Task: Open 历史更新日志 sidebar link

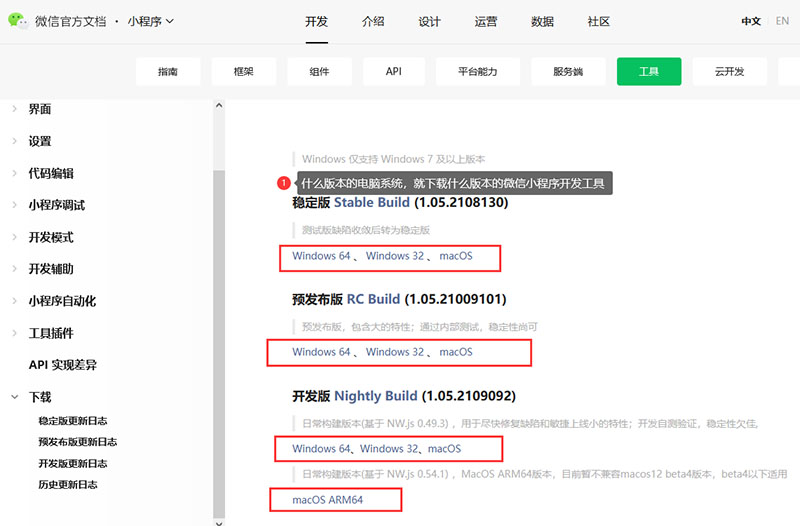Action: tap(68, 485)
